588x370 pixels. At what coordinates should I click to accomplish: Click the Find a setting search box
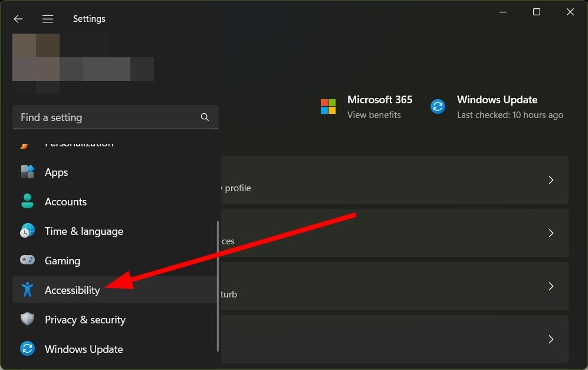coord(106,117)
